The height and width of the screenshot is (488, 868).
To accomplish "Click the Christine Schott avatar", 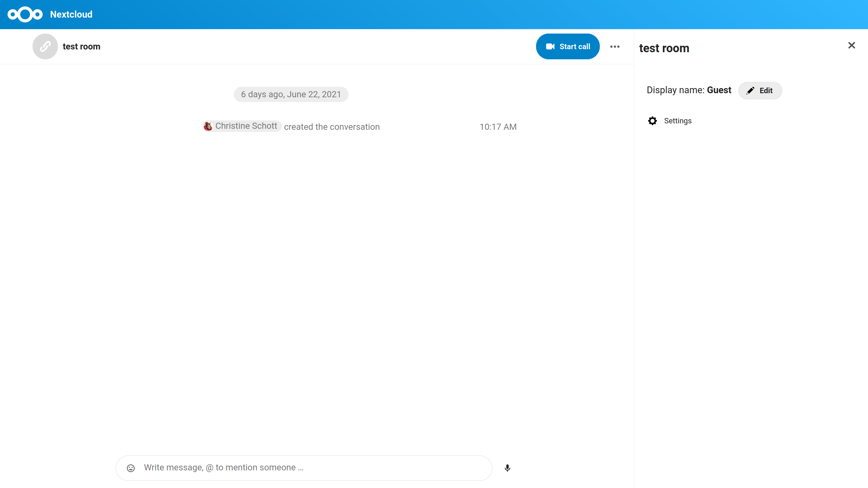I will click(x=208, y=126).
